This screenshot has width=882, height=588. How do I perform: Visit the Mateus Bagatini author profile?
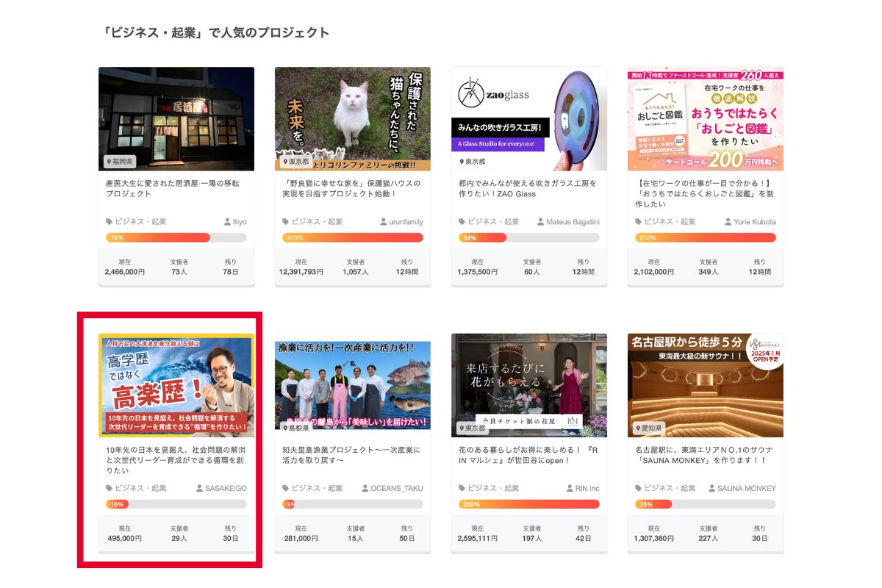(572, 221)
